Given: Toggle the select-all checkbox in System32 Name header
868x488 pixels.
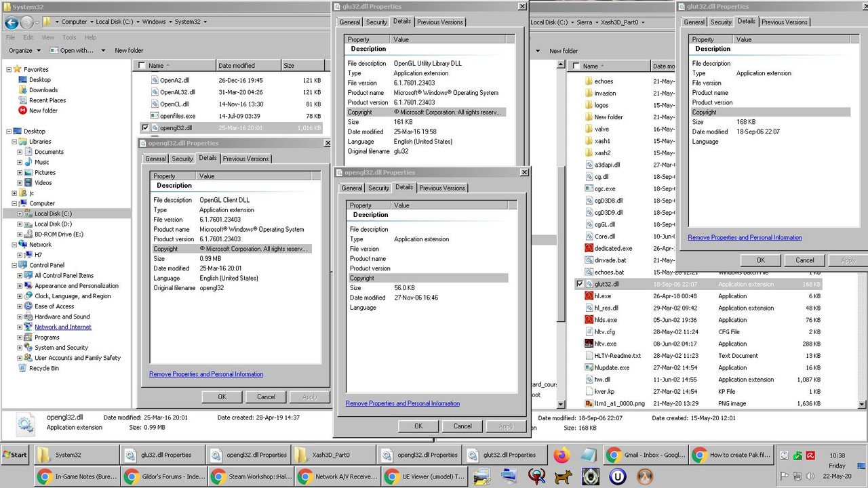Looking at the screenshot, I should [141, 66].
